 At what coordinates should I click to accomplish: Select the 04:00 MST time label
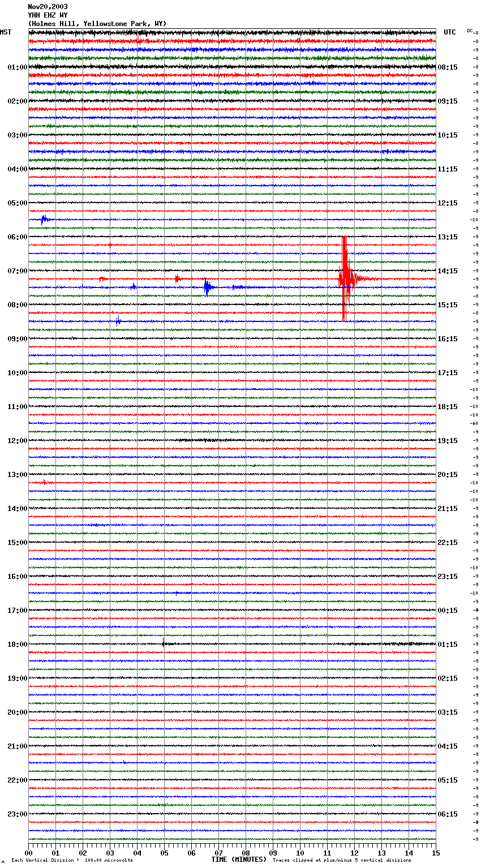tap(18, 169)
